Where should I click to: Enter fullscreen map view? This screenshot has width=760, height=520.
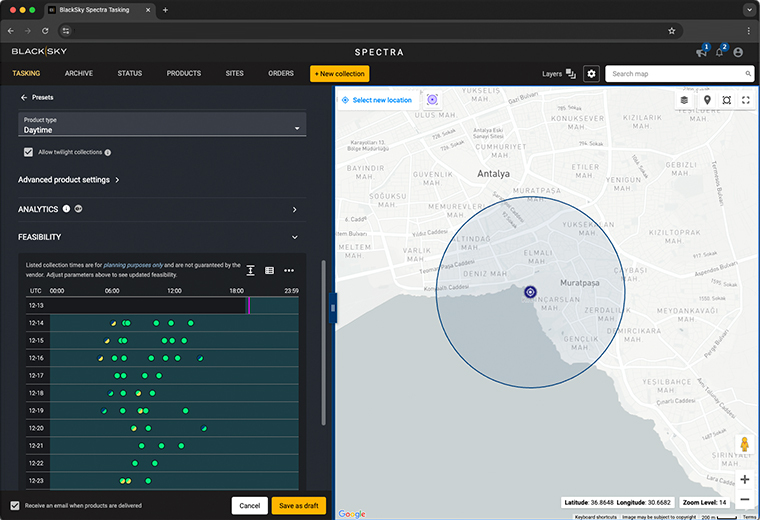tap(746, 100)
